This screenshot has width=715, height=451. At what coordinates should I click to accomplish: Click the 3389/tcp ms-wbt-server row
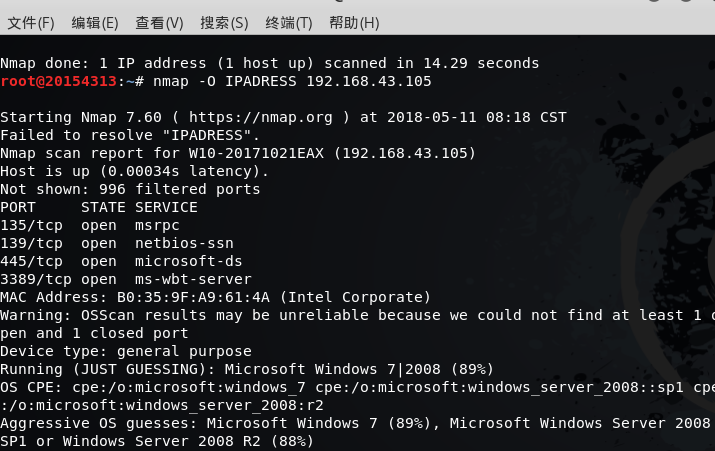pos(126,280)
